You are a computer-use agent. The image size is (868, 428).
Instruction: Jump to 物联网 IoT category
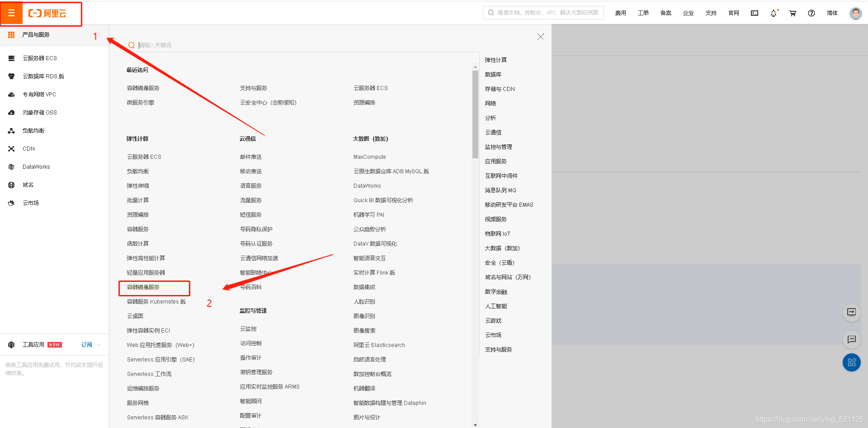[498, 234]
